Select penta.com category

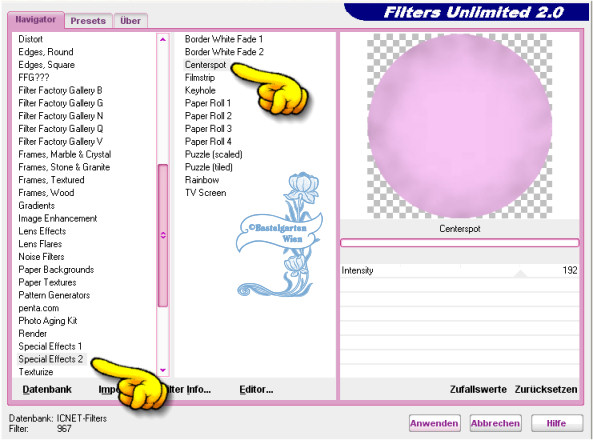coord(39,308)
